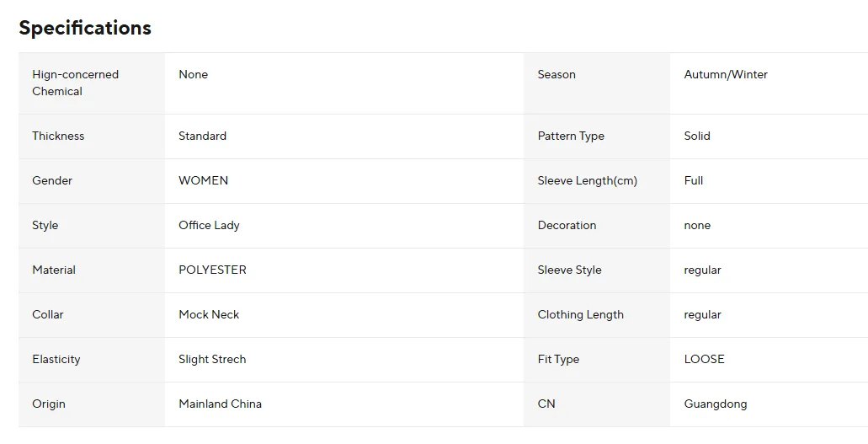Viewport: 868px width, 444px height.
Task: Click the POLYESTER material value
Action: [212, 270]
